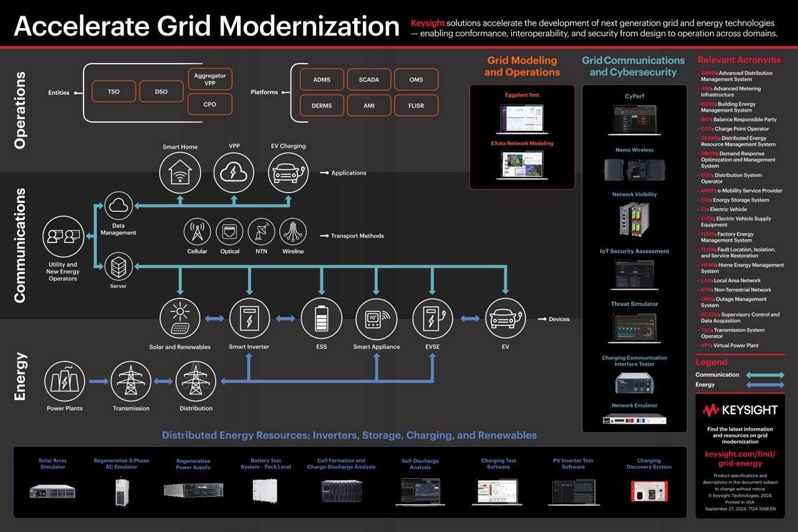Screen dimensions: 798x532
Task: Open the Aggregator VPP entity entry
Action: point(209,77)
